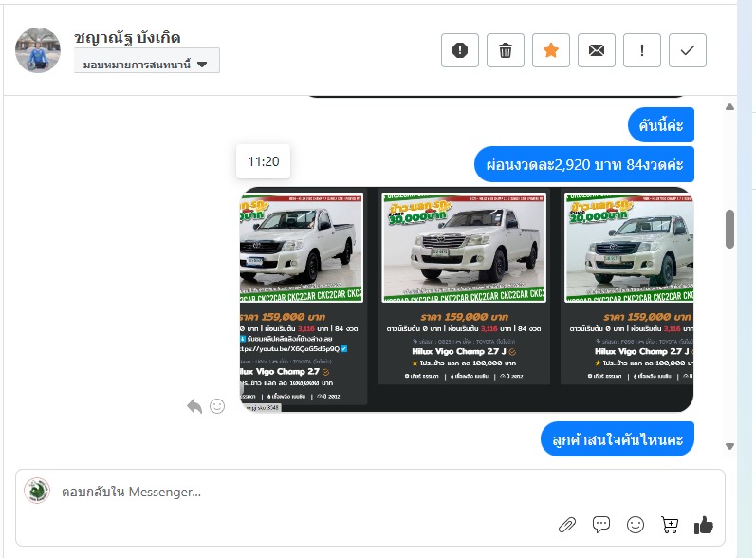
Task: React to image message with smiley icon
Action: pyautogui.click(x=217, y=406)
